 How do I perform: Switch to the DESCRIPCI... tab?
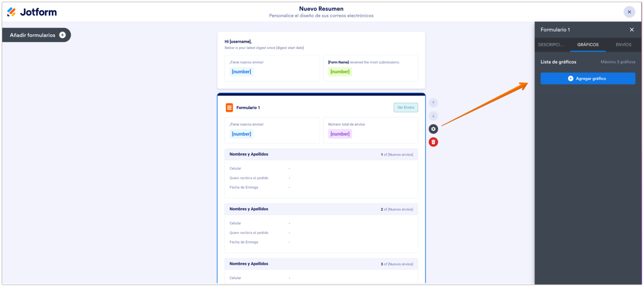click(551, 45)
